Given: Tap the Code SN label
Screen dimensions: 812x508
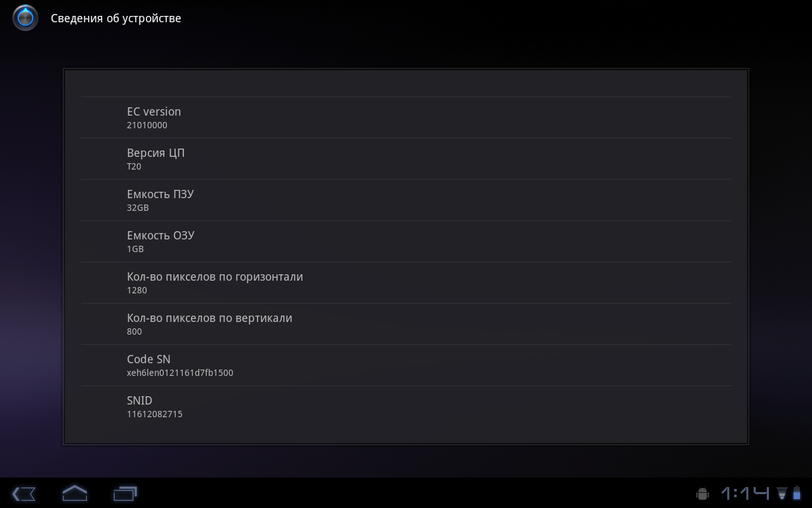Looking at the screenshot, I should click(148, 359).
